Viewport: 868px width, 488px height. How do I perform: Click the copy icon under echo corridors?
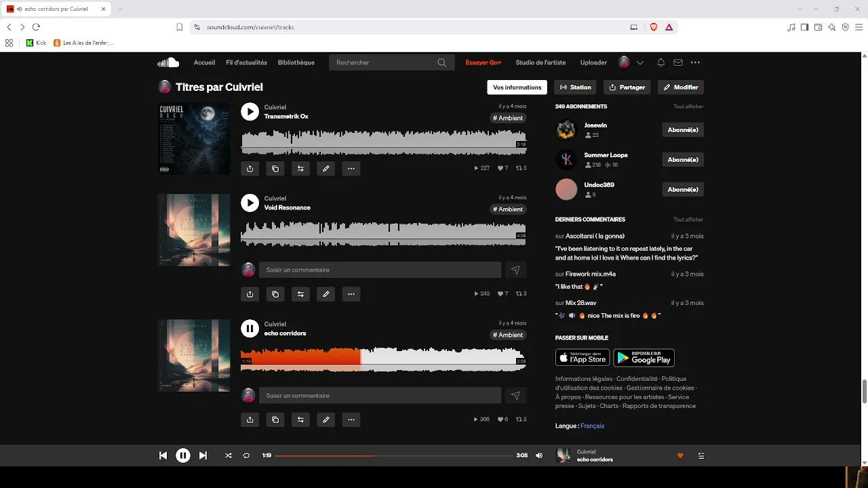[x=275, y=420]
